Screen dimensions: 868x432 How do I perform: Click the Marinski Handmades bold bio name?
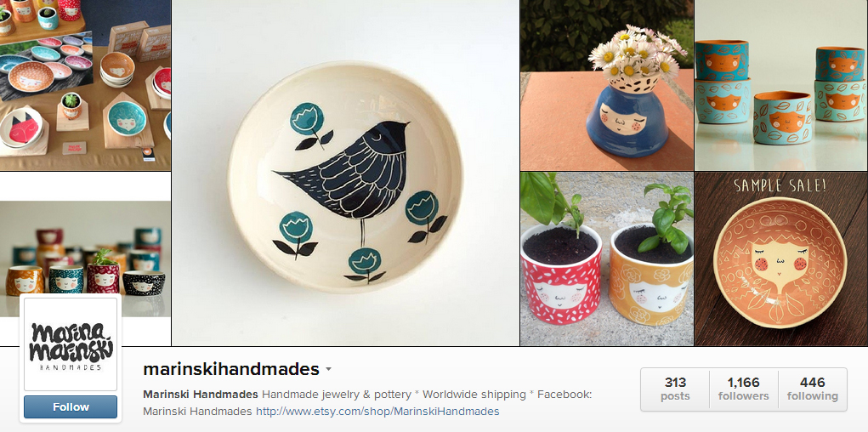click(x=201, y=395)
